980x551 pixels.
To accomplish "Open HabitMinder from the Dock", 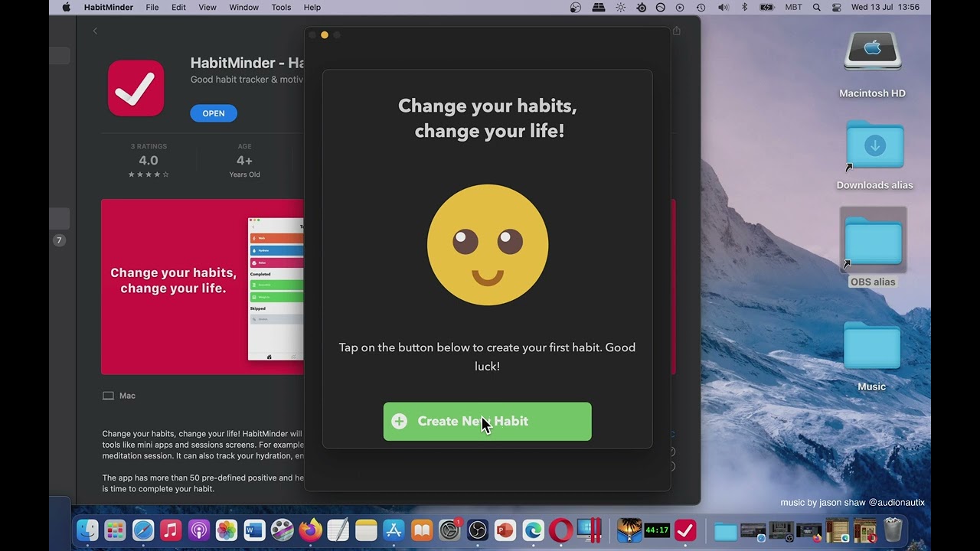I will point(685,530).
